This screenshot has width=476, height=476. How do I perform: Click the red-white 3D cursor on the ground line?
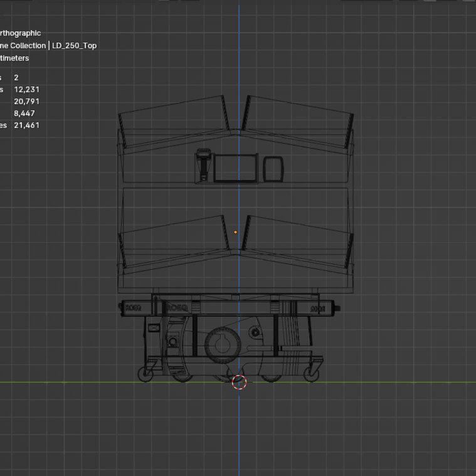pyautogui.click(x=239, y=382)
